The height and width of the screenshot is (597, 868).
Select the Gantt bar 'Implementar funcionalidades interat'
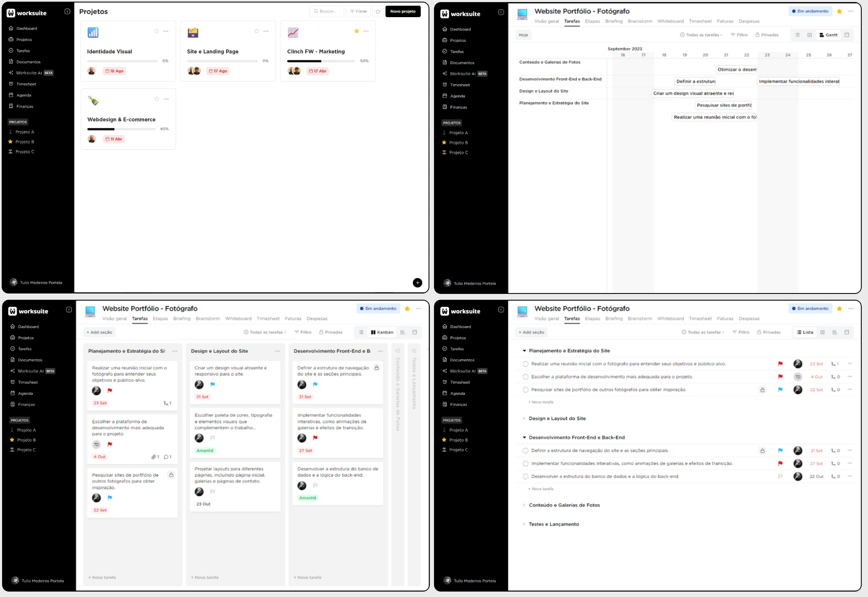(799, 82)
